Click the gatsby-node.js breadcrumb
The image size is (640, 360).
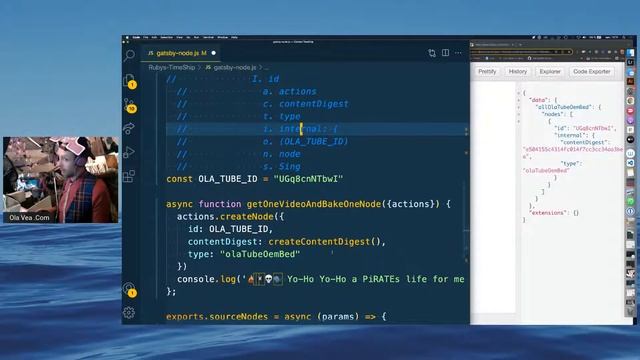coord(231,67)
